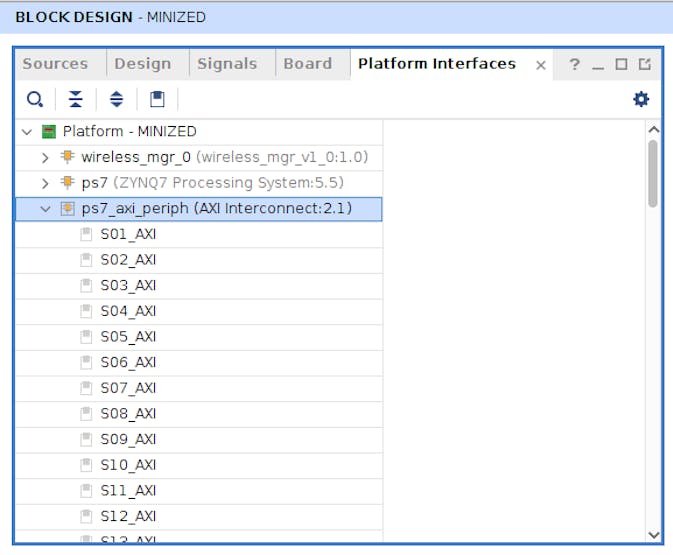Toggle the S06_AXI interface icon
This screenshot has width=673, height=555.
point(86,363)
